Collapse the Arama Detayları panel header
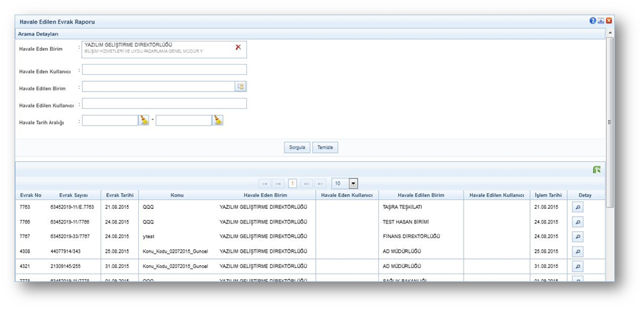The image size is (644, 311). (x=310, y=34)
